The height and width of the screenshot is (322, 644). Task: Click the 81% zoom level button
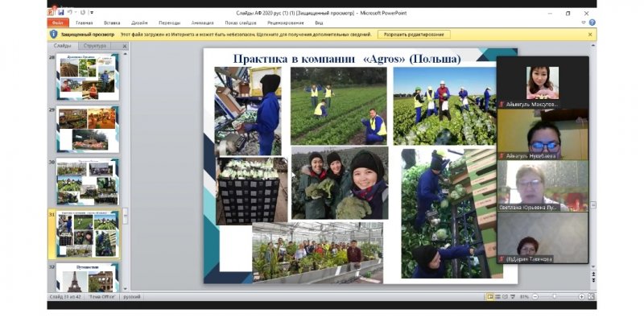click(x=524, y=296)
